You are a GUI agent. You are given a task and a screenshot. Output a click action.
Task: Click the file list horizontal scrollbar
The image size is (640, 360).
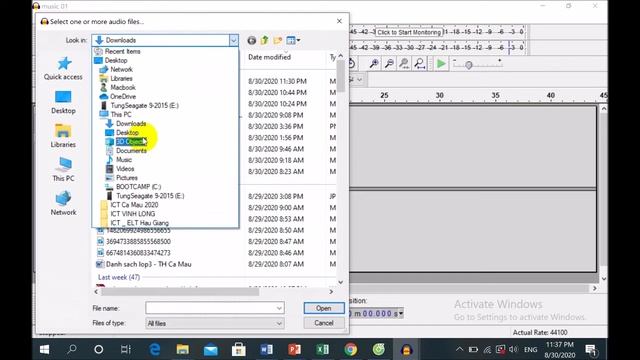click(x=180, y=292)
